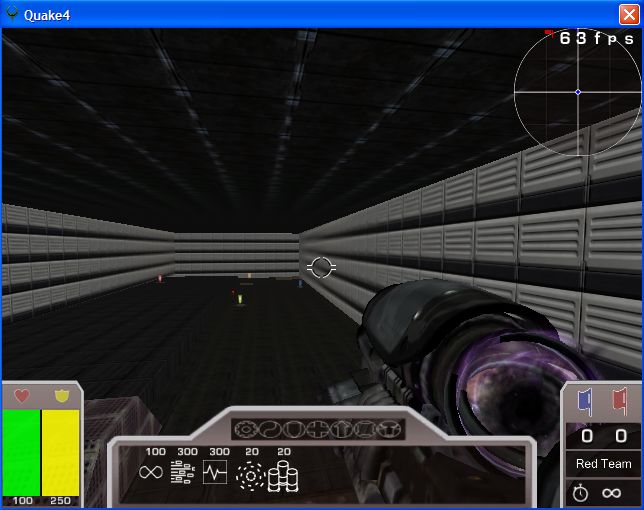
Task: Choose the dotted-ring weapon icon
Action: tap(251, 476)
